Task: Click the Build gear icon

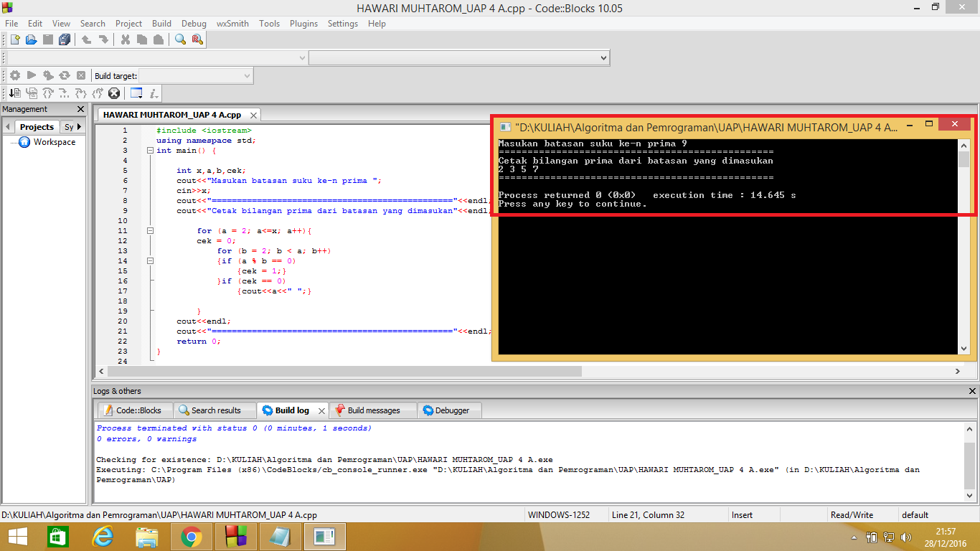Action: pos(14,75)
